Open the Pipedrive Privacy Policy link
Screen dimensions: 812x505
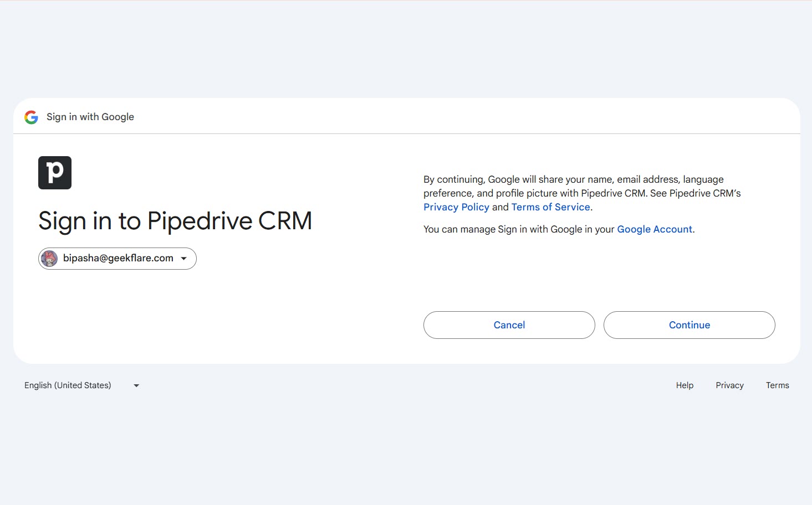[456, 207]
